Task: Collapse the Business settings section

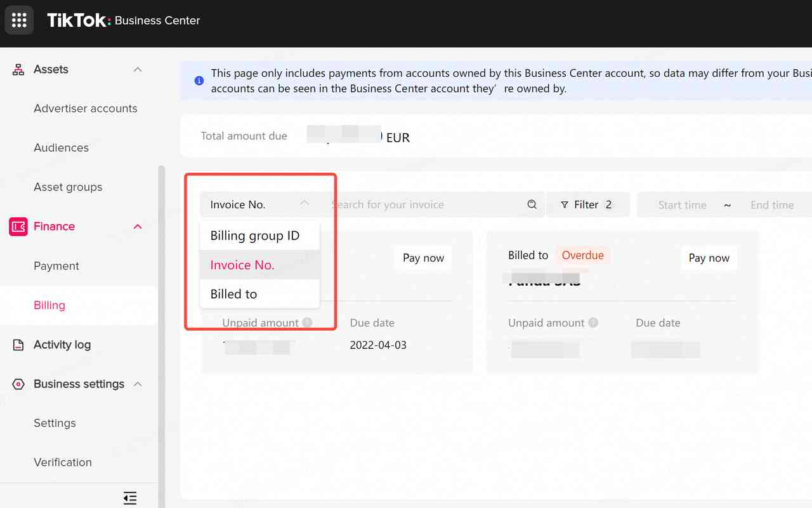Action: point(138,384)
